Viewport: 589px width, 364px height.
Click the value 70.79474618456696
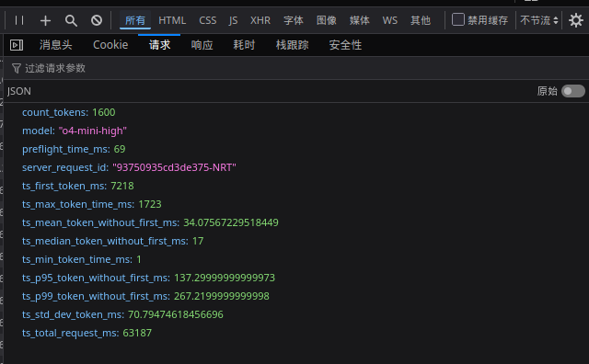coord(176,314)
